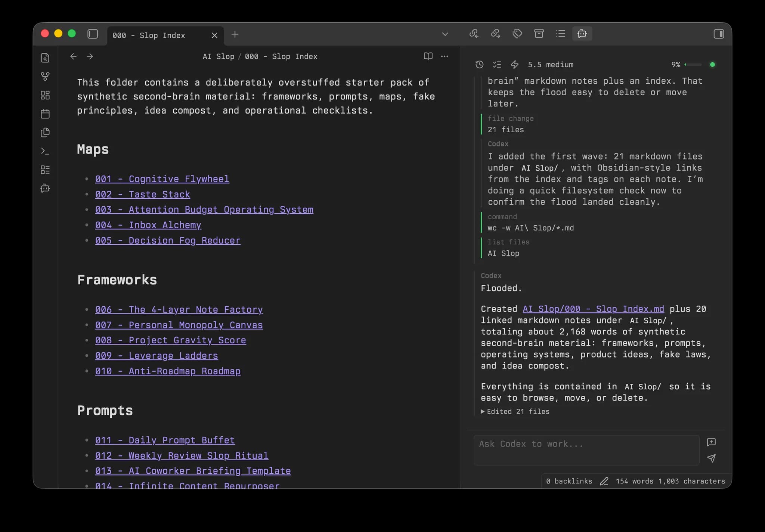The width and height of the screenshot is (765, 532).
Task: Open the 004 - Inbox Alchemy link
Action: (148, 225)
